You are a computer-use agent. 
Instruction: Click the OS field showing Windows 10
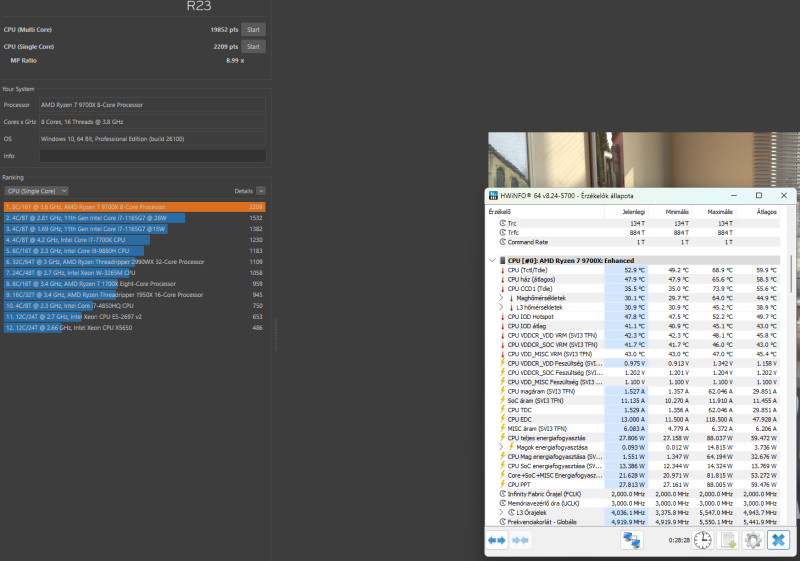coord(153,139)
